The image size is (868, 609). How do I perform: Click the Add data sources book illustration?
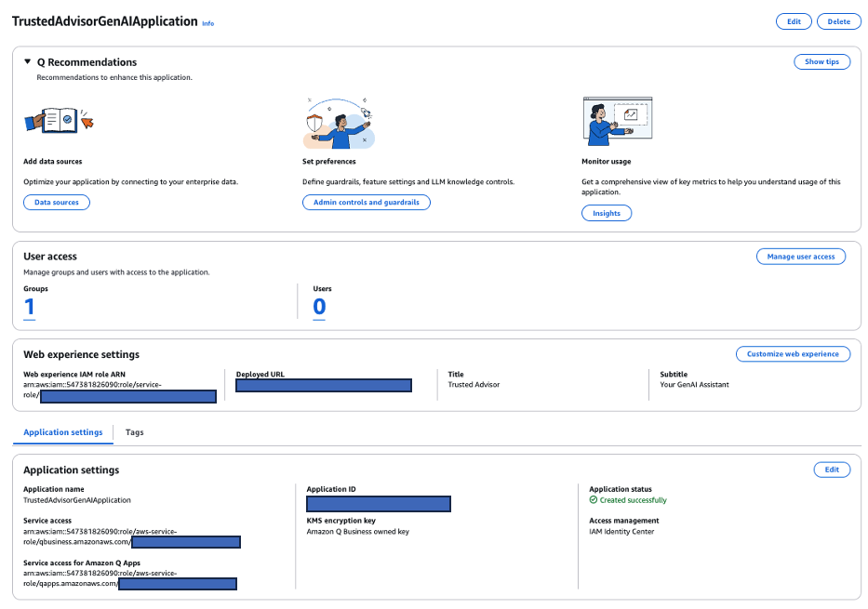tap(60, 120)
